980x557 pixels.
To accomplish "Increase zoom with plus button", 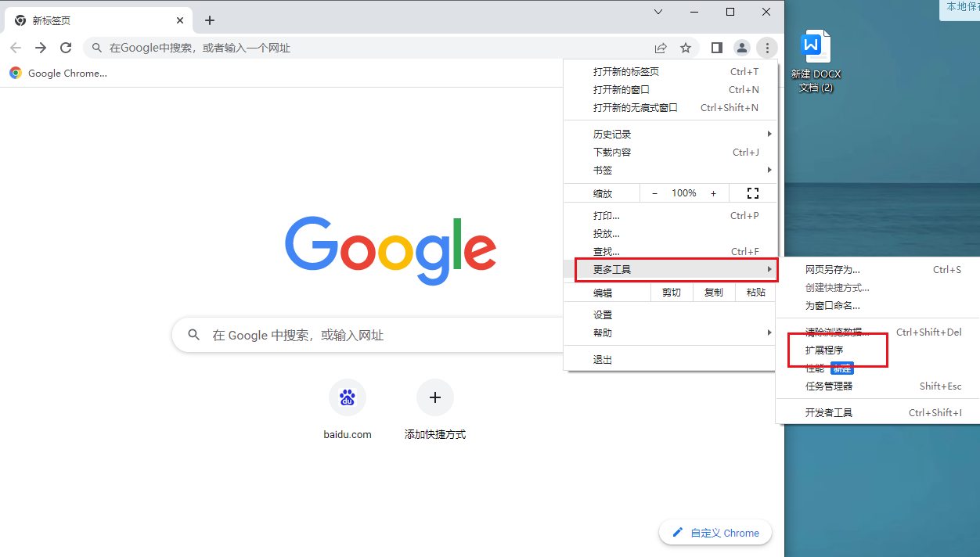I will pos(713,193).
